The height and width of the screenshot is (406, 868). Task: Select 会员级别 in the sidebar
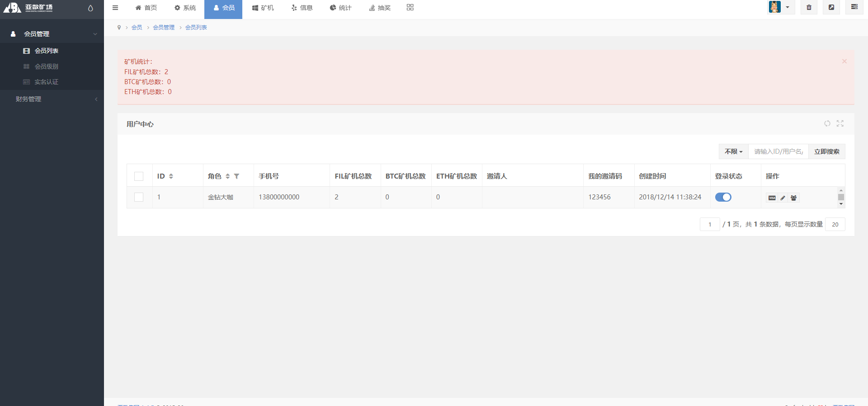(47, 66)
